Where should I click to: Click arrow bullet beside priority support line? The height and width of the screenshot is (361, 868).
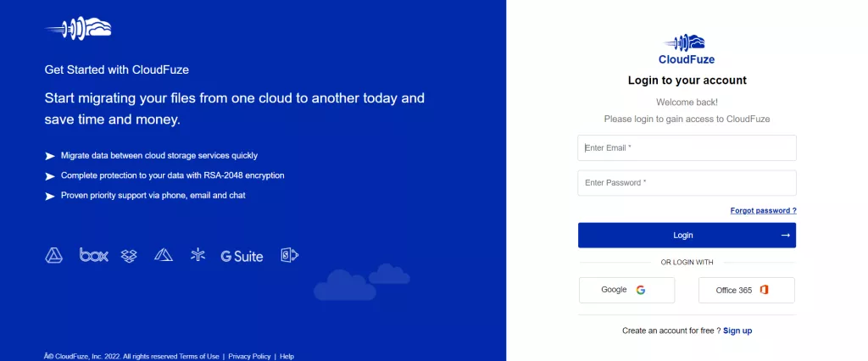(50, 196)
